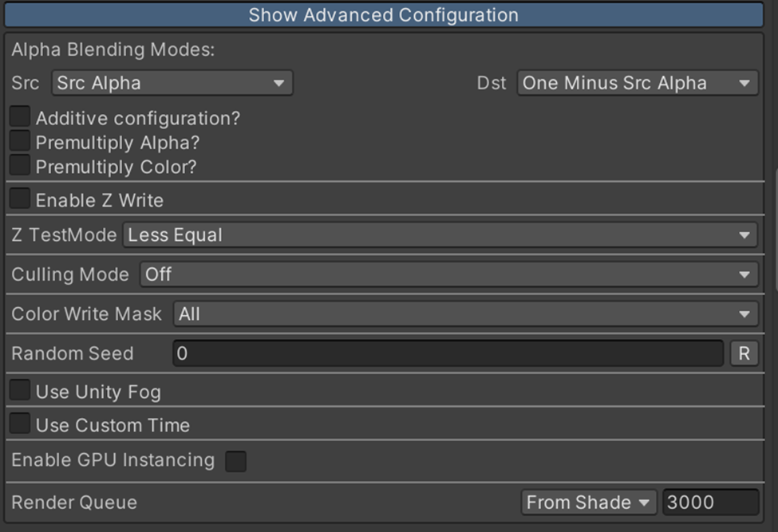This screenshot has height=532, width=778.
Task: Open the Color Write Mask dropdown
Action: tap(465, 313)
